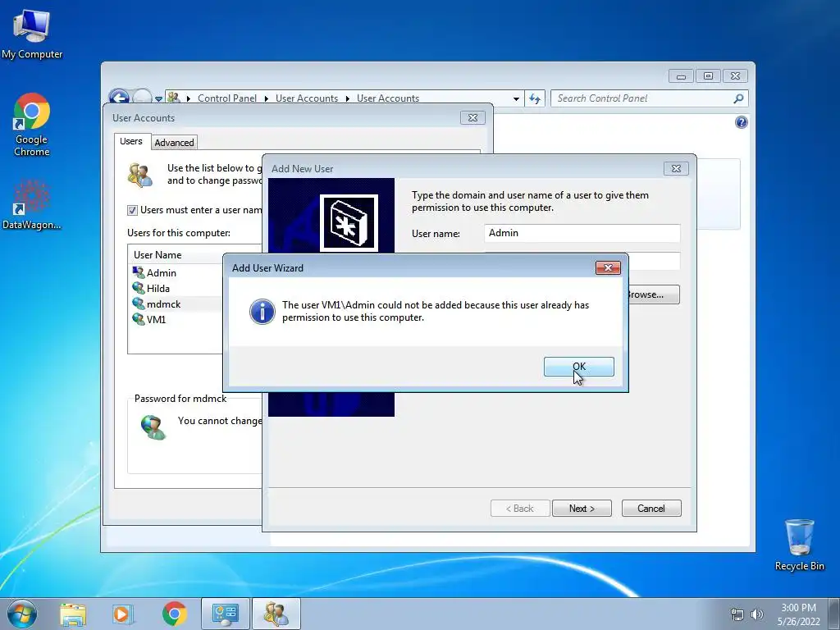
Task: Open the recent pages dropdown arrow
Action: (x=158, y=99)
